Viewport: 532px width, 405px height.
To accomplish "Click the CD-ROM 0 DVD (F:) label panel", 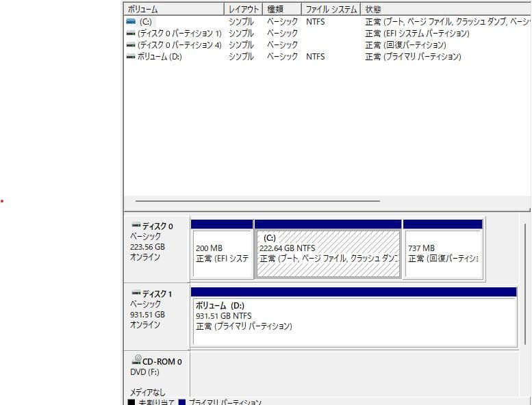I will (157, 374).
